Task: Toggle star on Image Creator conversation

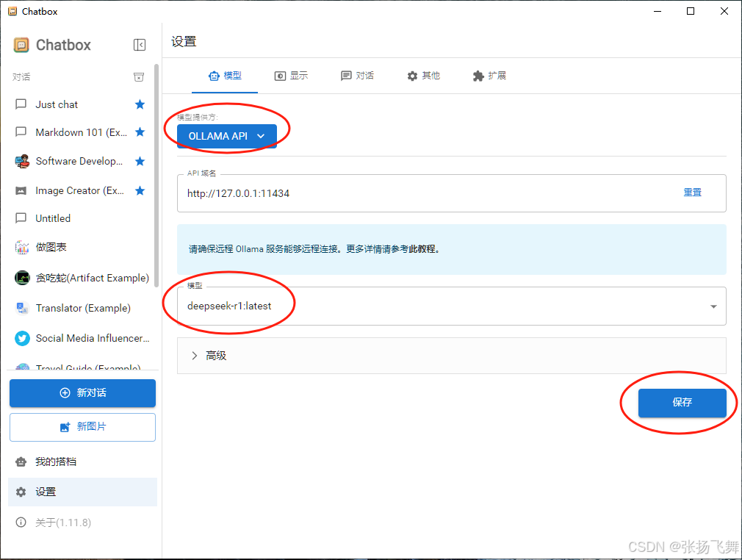Action: (140, 191)
